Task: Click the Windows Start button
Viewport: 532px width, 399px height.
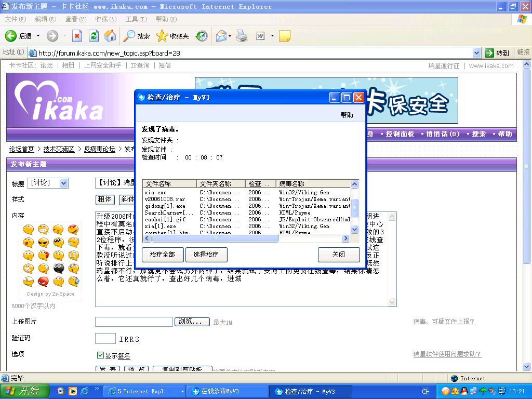Action: (24, 391)
